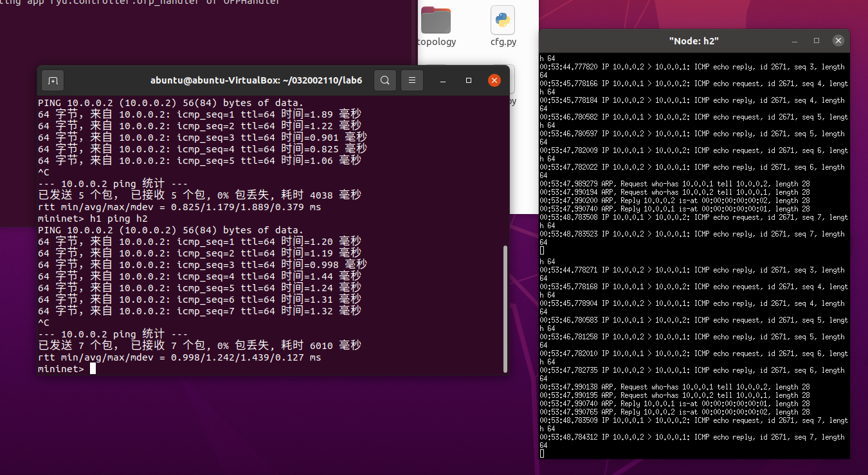Click the line reporting 5 packets sent

[199, 195]
